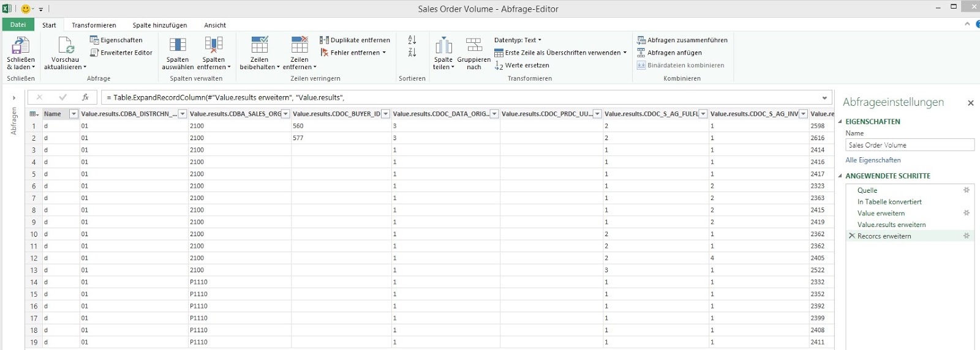The width and height of the screenshot is (980, 350).
Task: Click the Vorschau aktualisieren icon
Action: click(x=66, y=46)
